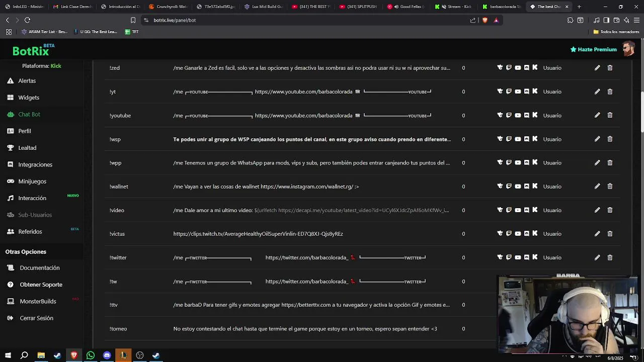This screenshot has height=362, width=644.
Task: Delete the !victus command
Action: pos(610,233)
